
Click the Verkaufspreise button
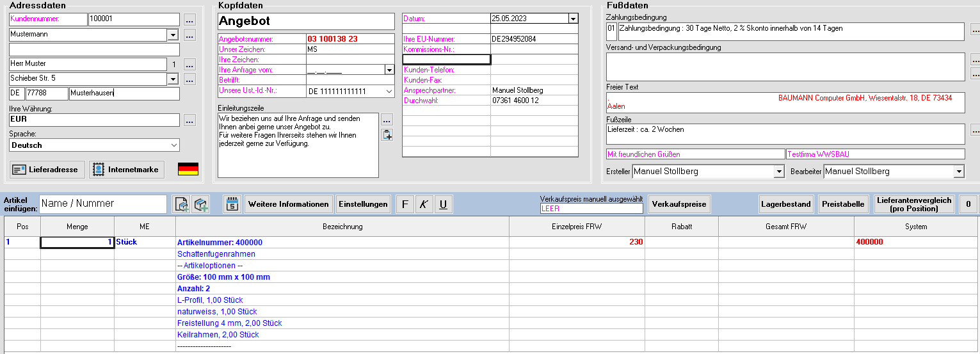679,204
